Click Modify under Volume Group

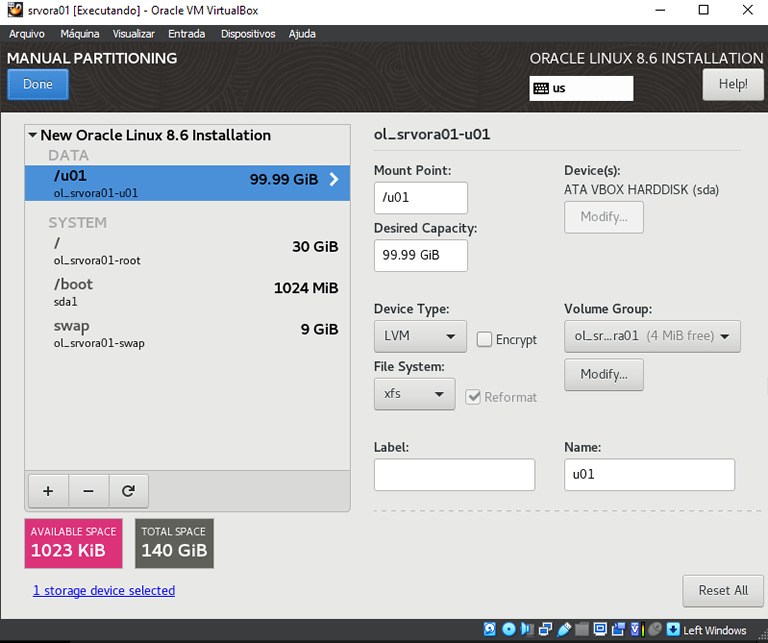click(x=604, y=375)
